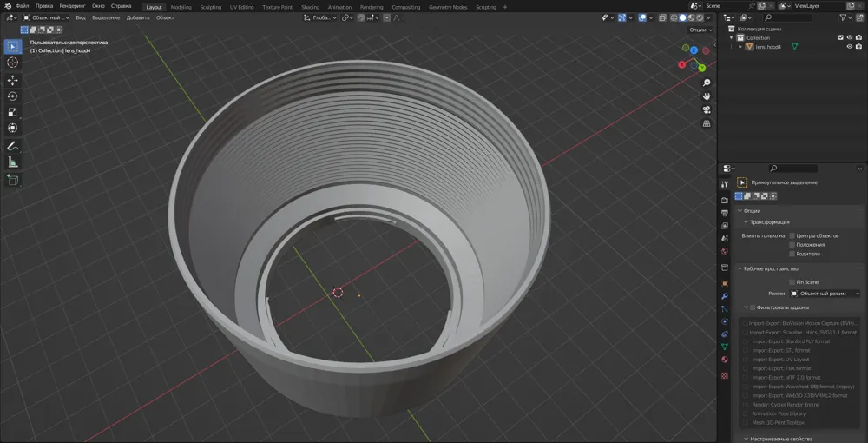Enable the Положения checkbox

point(792,245)
